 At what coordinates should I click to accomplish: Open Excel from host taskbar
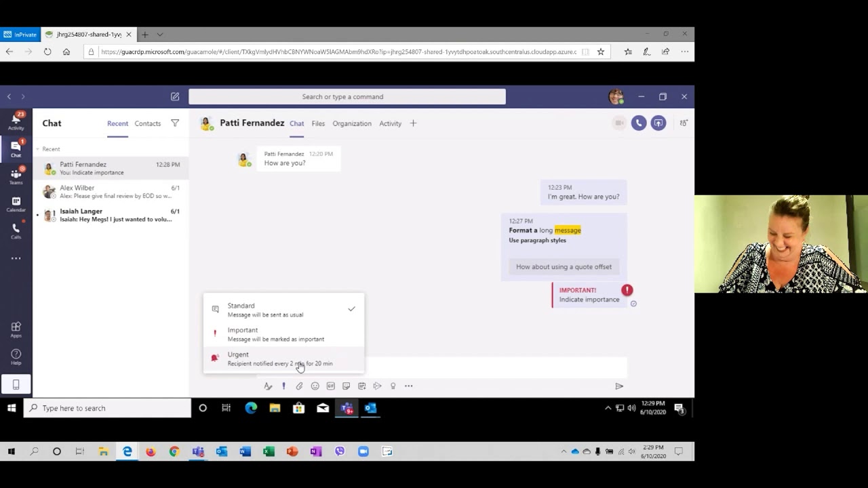coord(269,451)
